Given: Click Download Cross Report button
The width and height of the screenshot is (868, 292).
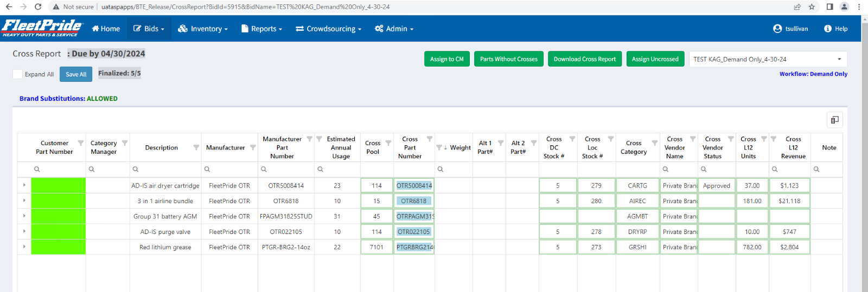Looking at the screenshot, I should click(x=584, y=59).
